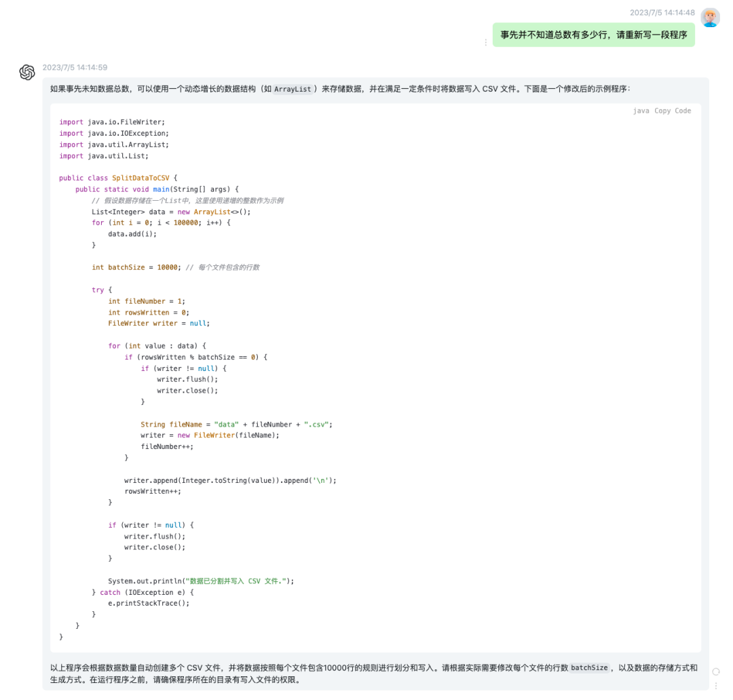
Task: Click the summary paragraph starting 以上程序会根据数据数量
Action: coord(374,674)
